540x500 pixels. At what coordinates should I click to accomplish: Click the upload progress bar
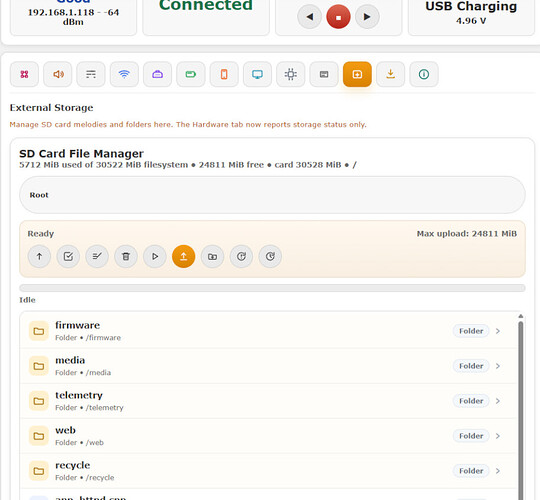point(272,288)
